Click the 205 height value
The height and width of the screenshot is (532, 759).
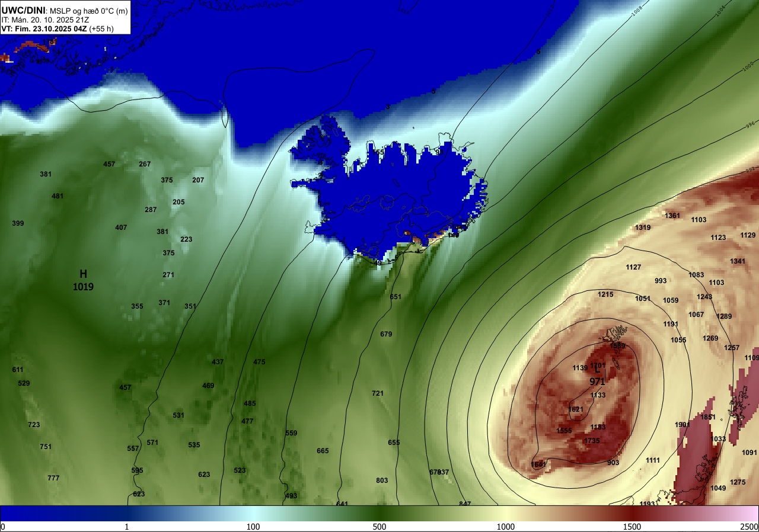178,202
